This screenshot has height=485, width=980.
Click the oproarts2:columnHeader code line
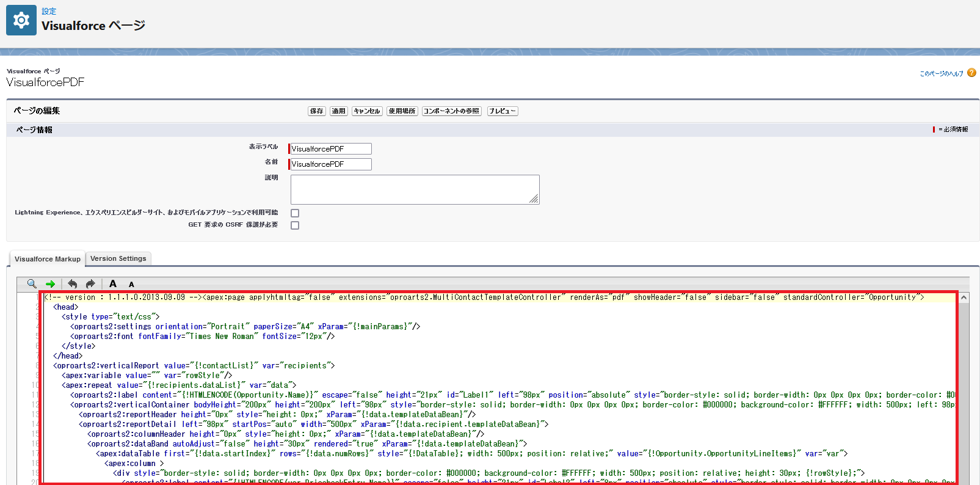[286, 434]
